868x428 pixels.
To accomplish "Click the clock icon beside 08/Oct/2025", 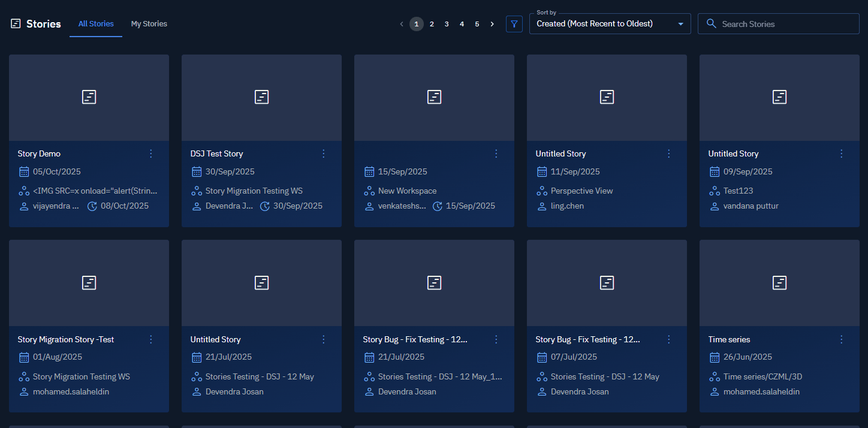I will (92, 206).
